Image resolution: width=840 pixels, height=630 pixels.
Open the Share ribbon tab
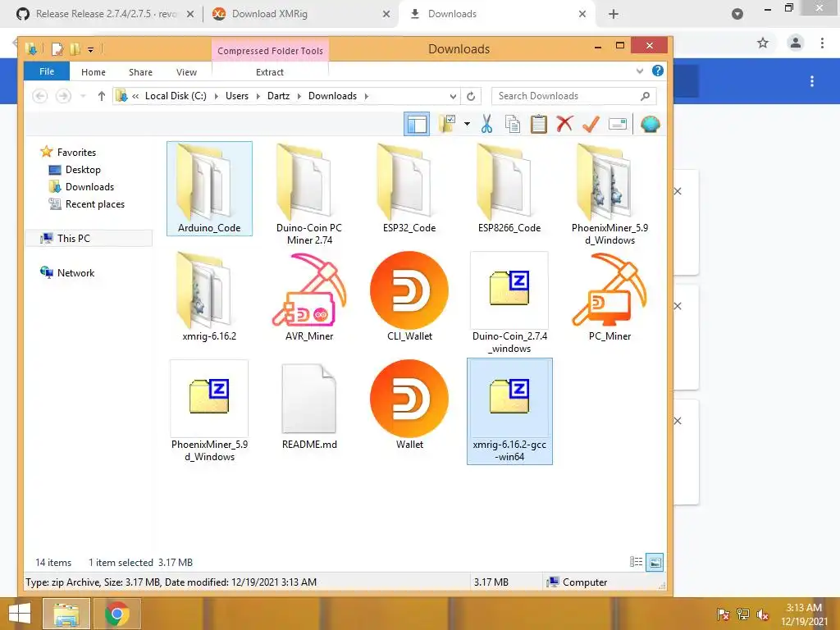[x=140, y=72]
